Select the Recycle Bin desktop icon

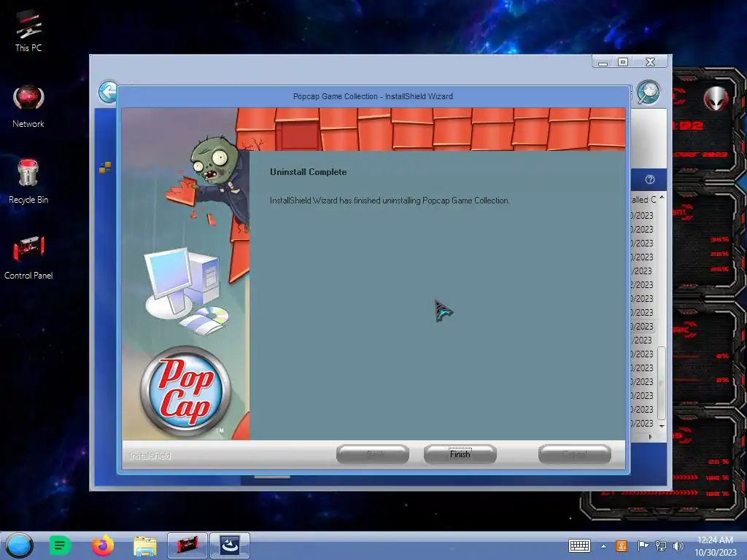coord(28,182)
